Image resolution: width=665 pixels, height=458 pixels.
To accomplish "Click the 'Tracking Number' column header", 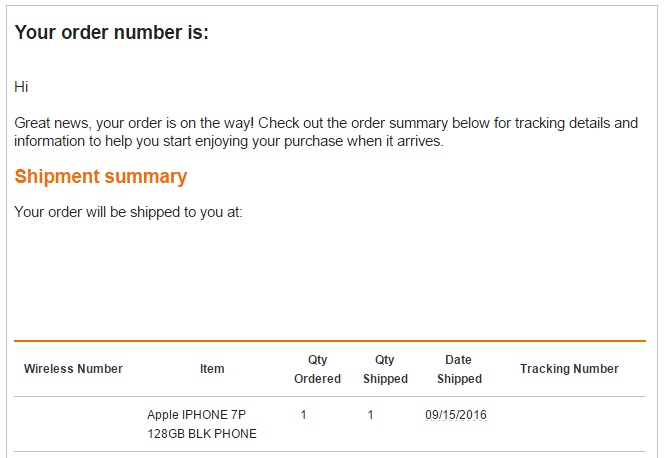I will click(x=569, y=369).
